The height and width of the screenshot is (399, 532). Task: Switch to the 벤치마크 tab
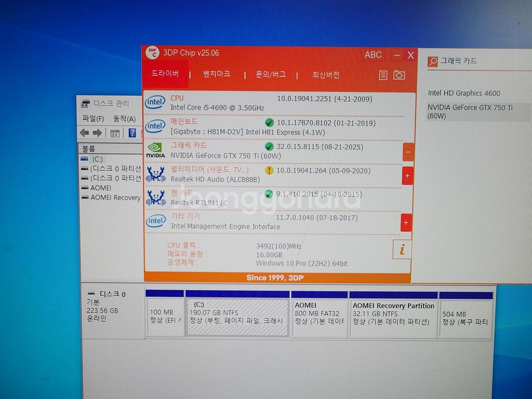point(217,74)
